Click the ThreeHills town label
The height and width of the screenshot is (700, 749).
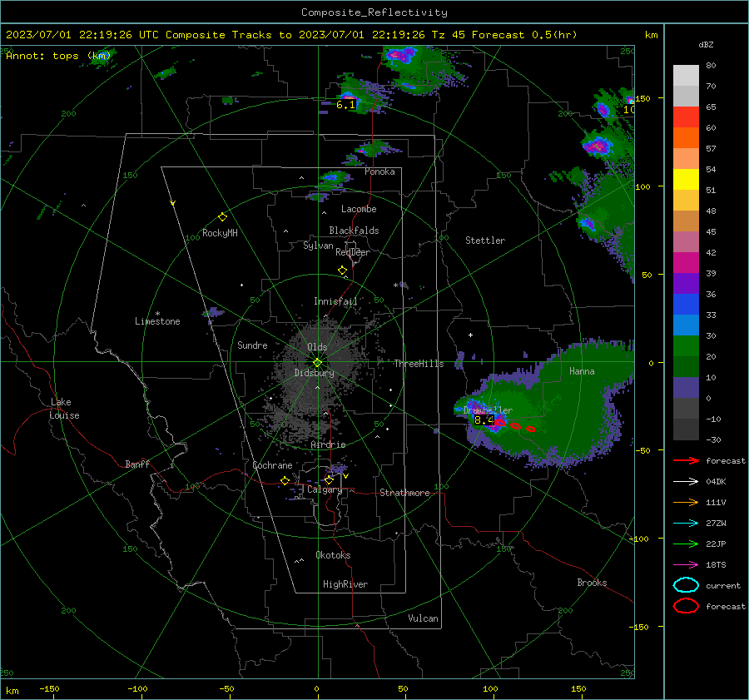click(x=419, y=364)
